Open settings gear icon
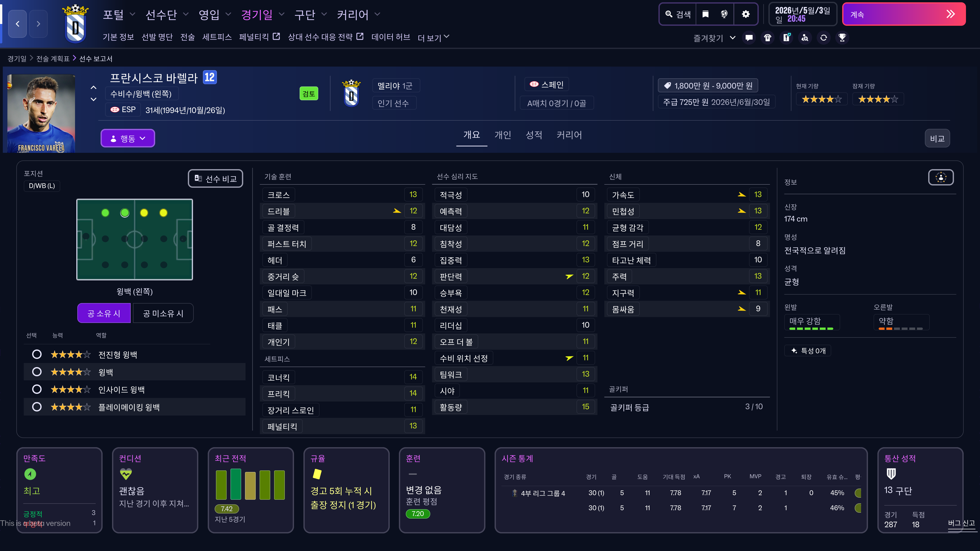Viewport: 980px width, 551px height. (746, 14)
